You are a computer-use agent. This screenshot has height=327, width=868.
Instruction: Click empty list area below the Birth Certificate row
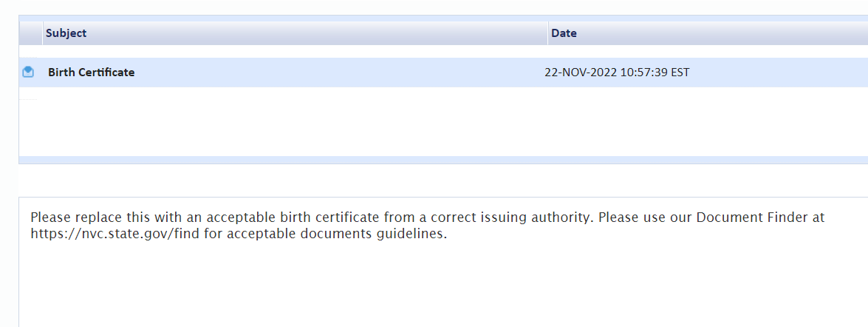pyautogui.click(x=442, y=122)
